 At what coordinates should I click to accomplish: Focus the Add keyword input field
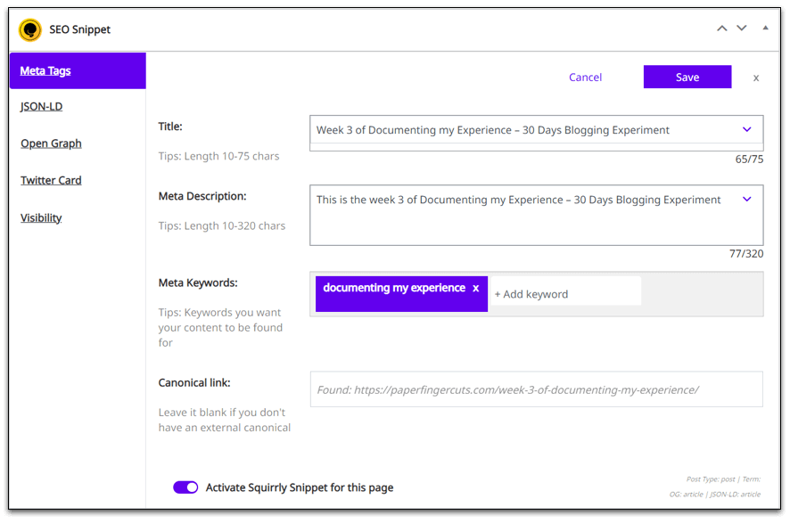click(x=564, y=294)
